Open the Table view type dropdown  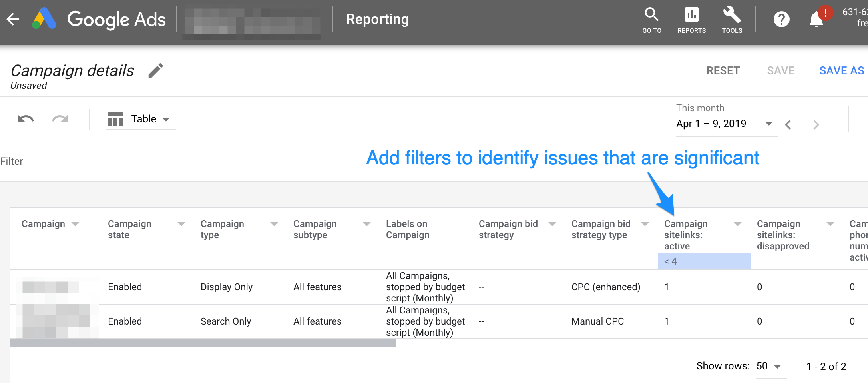[x=140, y=119]
